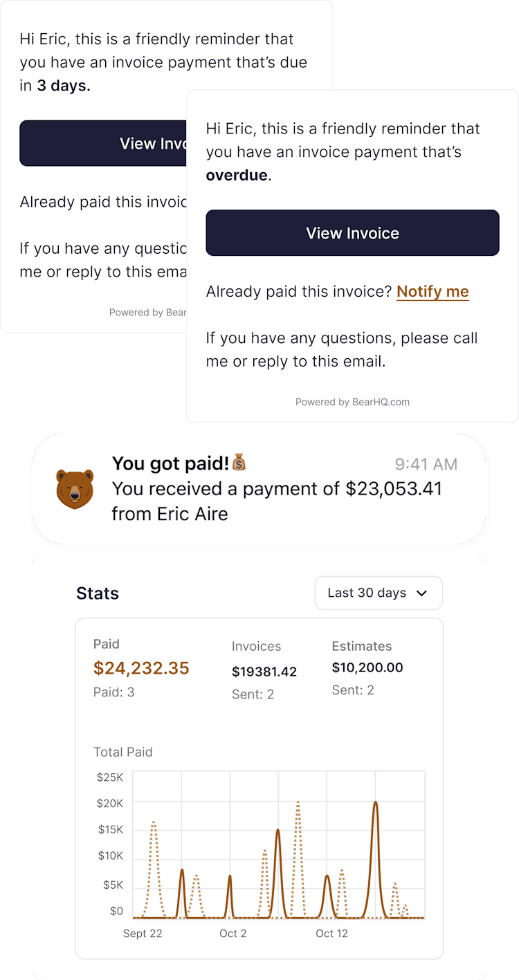Viewport: 519px width, 980px height.
Task: Open the You got paid! notification title
Action: 171,463
